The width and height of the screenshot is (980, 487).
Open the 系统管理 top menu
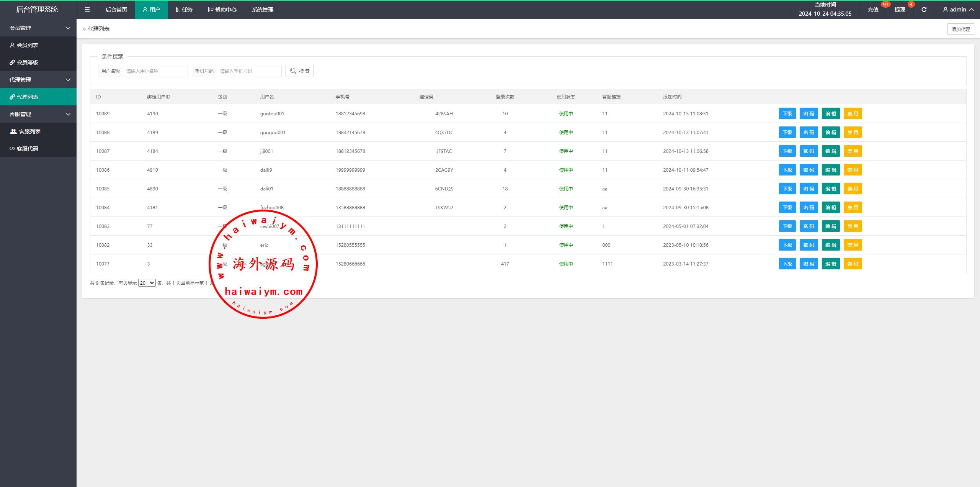point(262,10)
